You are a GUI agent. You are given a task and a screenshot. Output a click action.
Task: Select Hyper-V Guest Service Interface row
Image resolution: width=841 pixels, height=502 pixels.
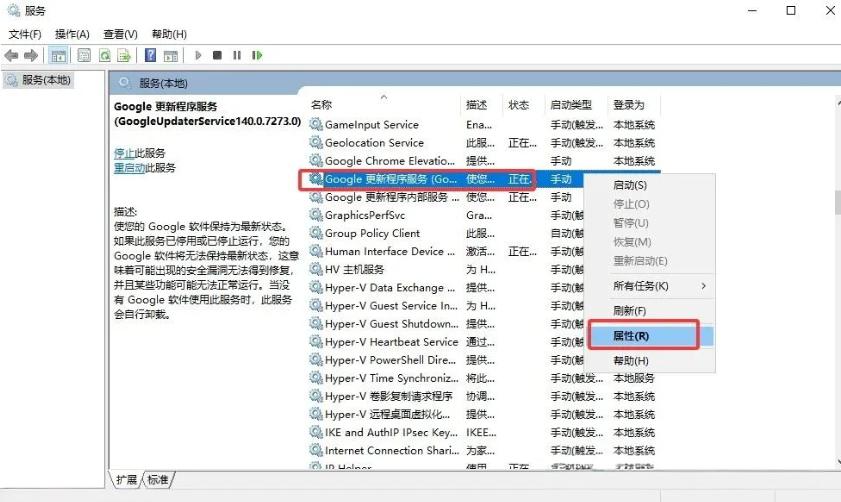pyautogui.click(x=445, y=306)
